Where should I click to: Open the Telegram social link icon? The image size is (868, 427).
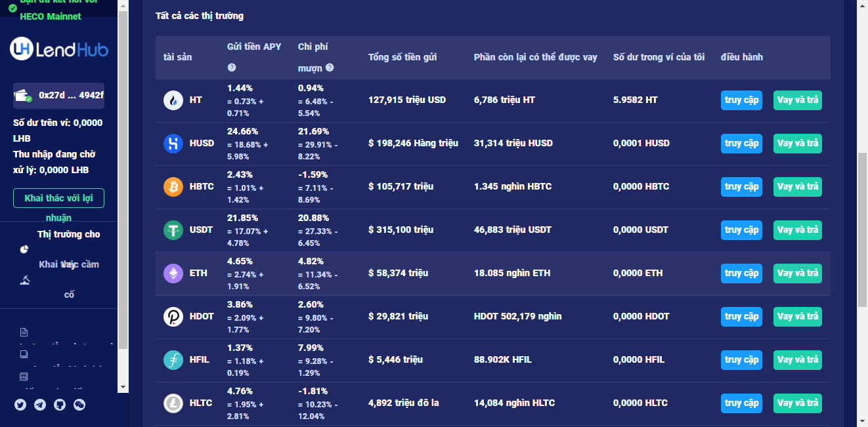coord(40,405)
